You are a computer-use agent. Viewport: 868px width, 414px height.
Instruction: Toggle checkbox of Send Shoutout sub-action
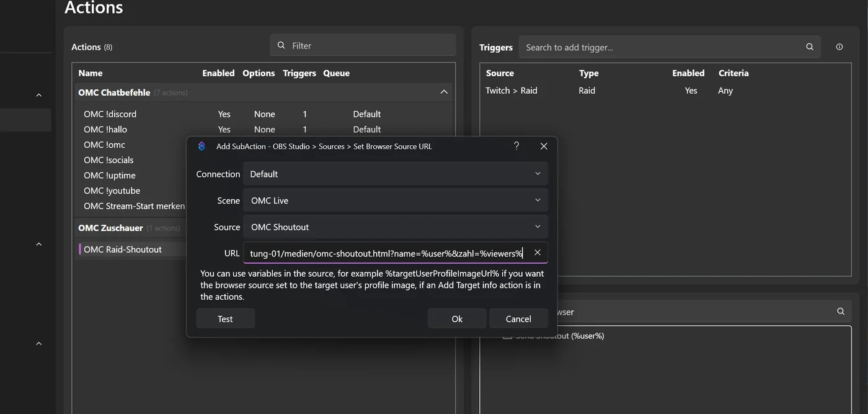tap(507, 336)
